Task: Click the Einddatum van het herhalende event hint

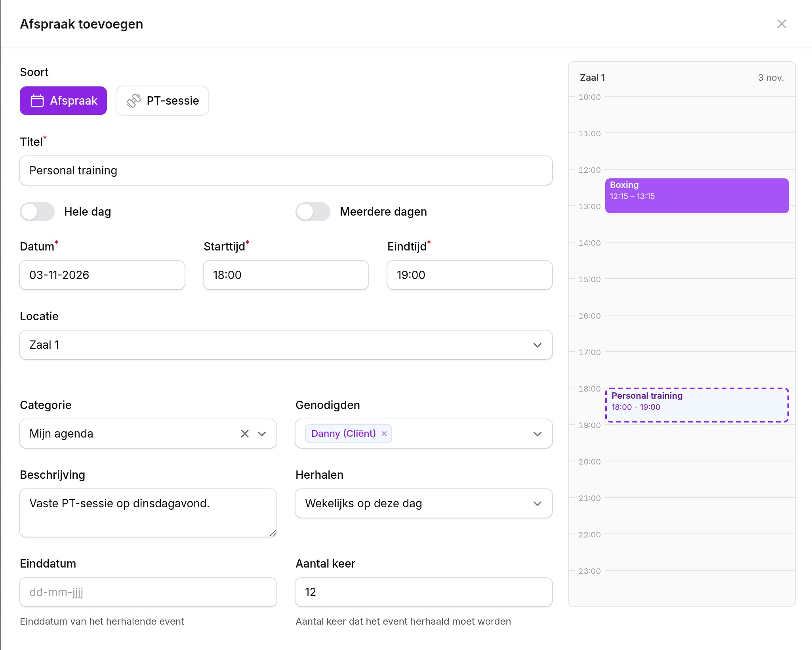Action: pos(102,621)
